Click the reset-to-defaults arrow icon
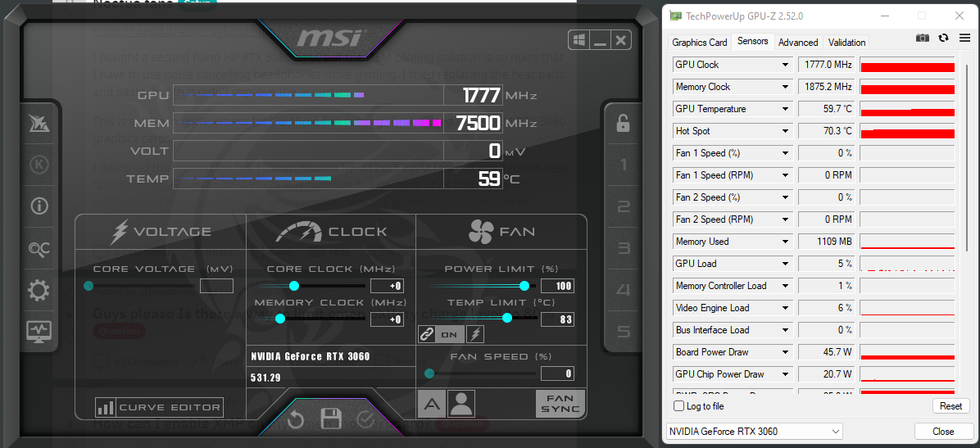Screen dimensions: 980x448 pyautogui.click(x=297, y=419)
